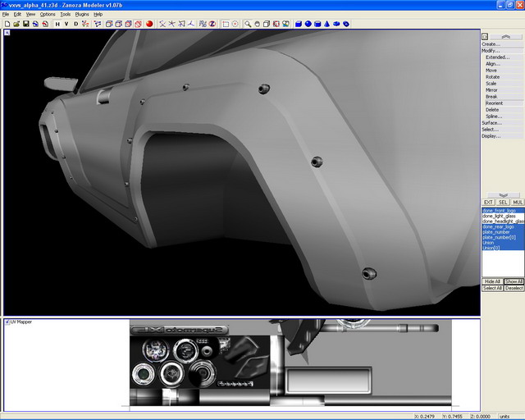The image size is (525, 420).
Task: Click the white cube view icon
Action: (x=267, y=24)
